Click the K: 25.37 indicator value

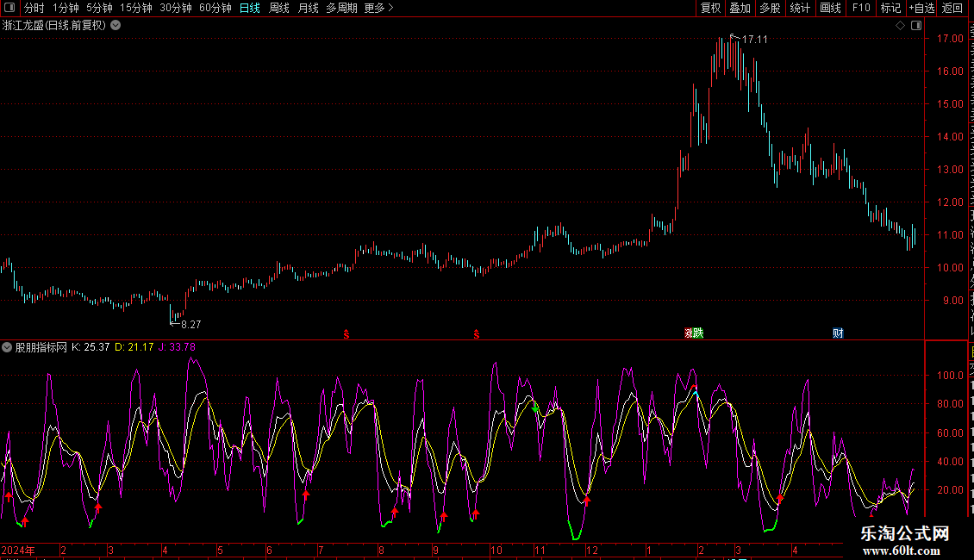(x=91, y=347)
